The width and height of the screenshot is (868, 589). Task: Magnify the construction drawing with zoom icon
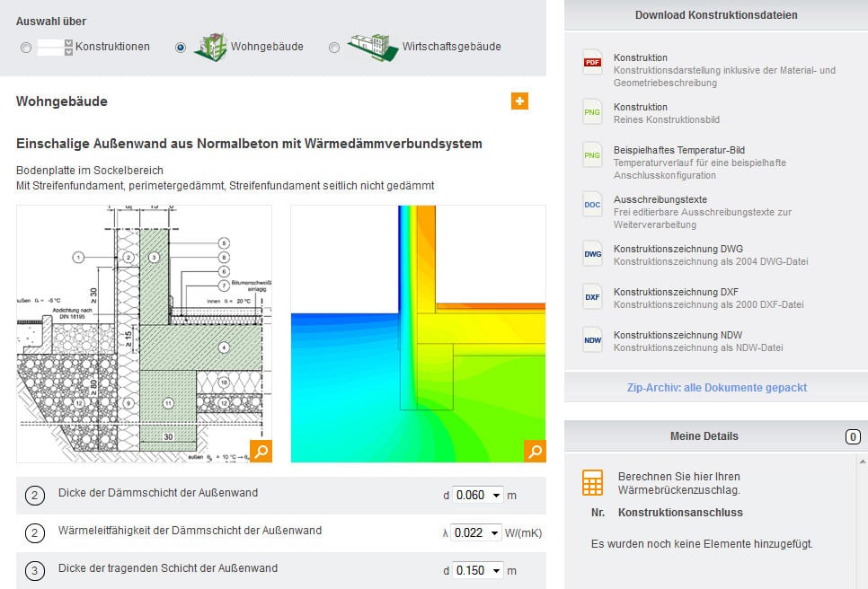point(261,452)
